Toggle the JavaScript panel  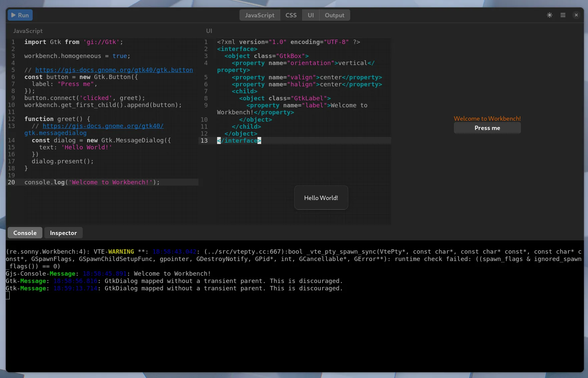259,15
